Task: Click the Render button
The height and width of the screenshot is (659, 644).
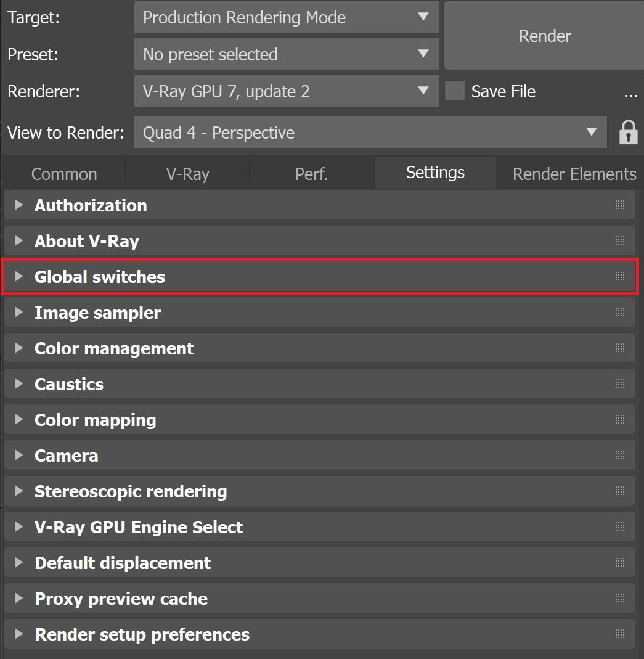Action: tap(544, 36)
